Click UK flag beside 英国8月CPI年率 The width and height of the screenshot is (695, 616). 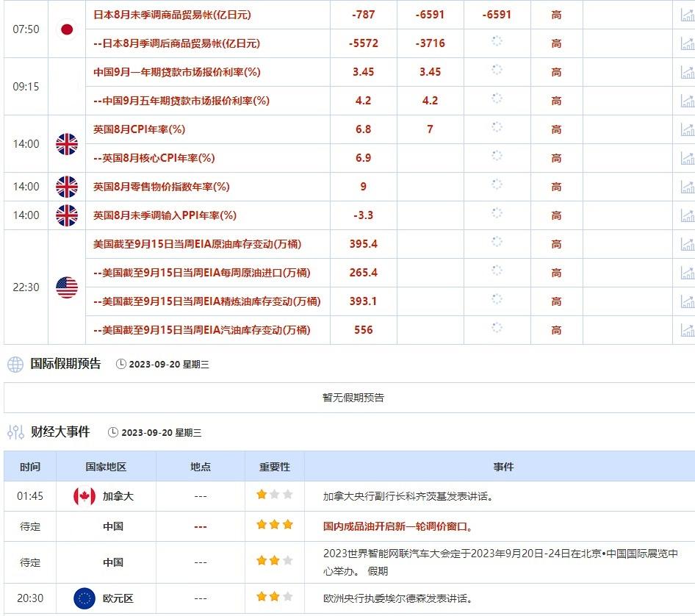tap(67, 144)
